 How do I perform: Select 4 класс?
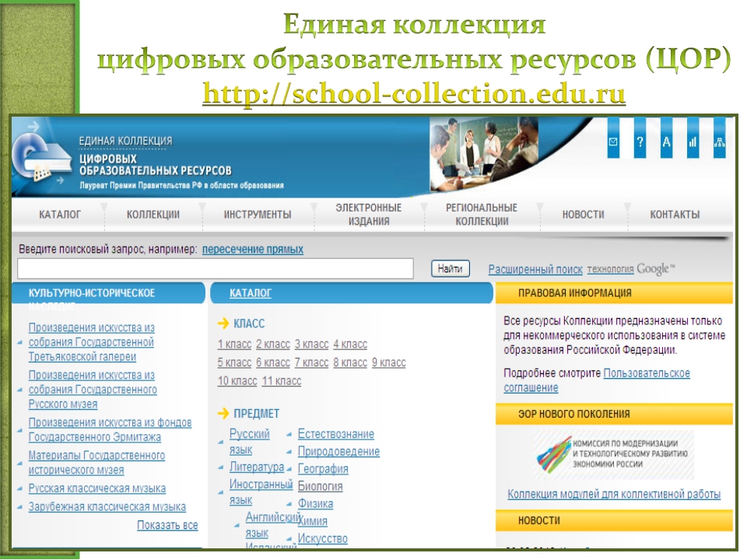pos(350,345)
